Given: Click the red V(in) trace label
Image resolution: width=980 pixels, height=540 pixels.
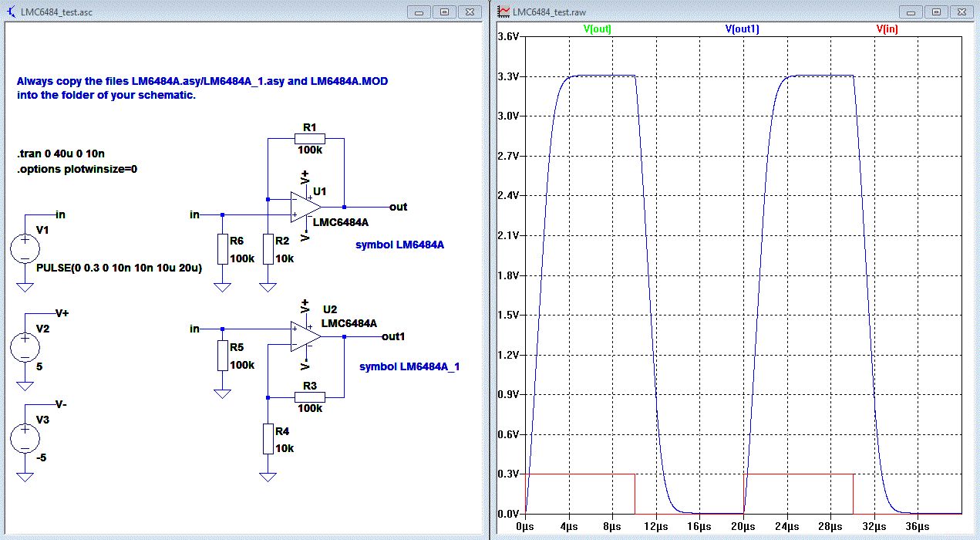Looking at the screenshot, I should coord(887,29).
